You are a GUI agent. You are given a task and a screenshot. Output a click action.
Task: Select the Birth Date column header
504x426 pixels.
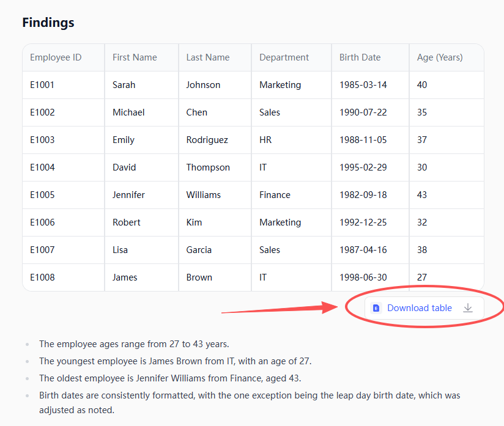click(360, 57)
